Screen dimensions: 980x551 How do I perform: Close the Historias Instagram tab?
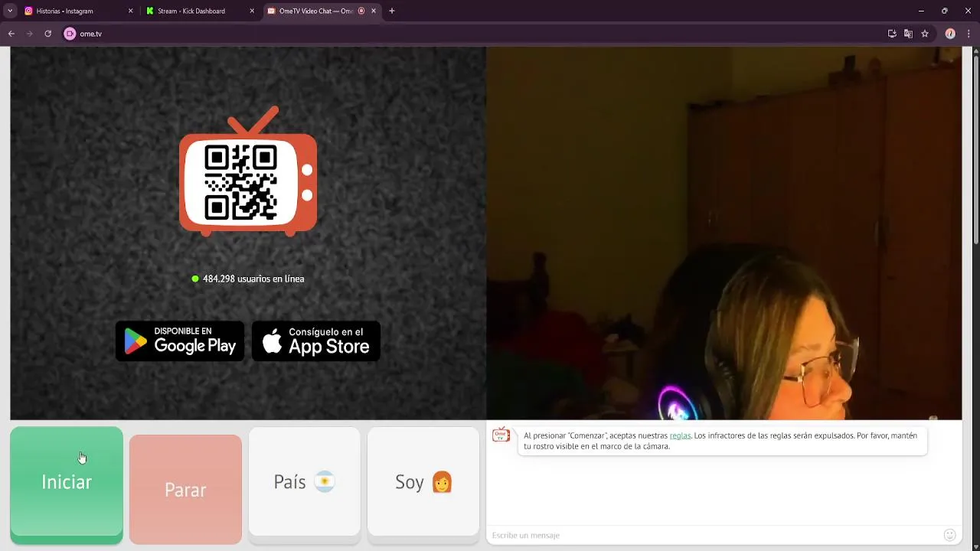click(130, 11)
